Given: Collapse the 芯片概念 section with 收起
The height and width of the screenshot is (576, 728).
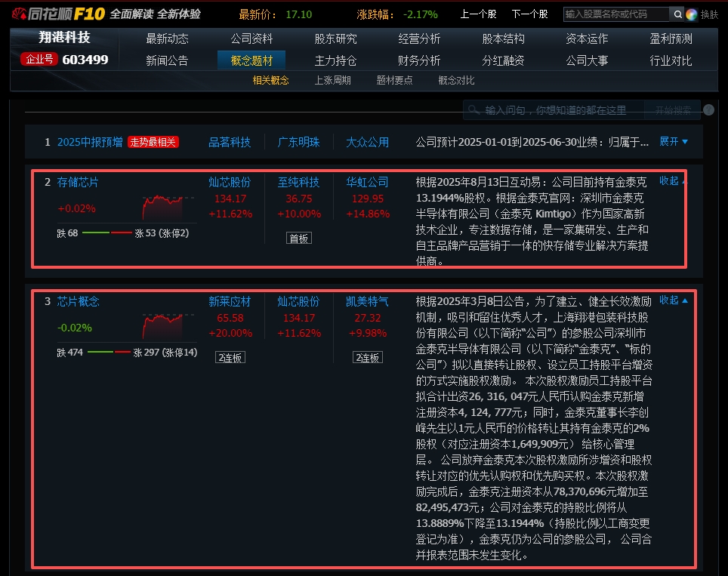Looking at the screenshot, I should [673, 300].
